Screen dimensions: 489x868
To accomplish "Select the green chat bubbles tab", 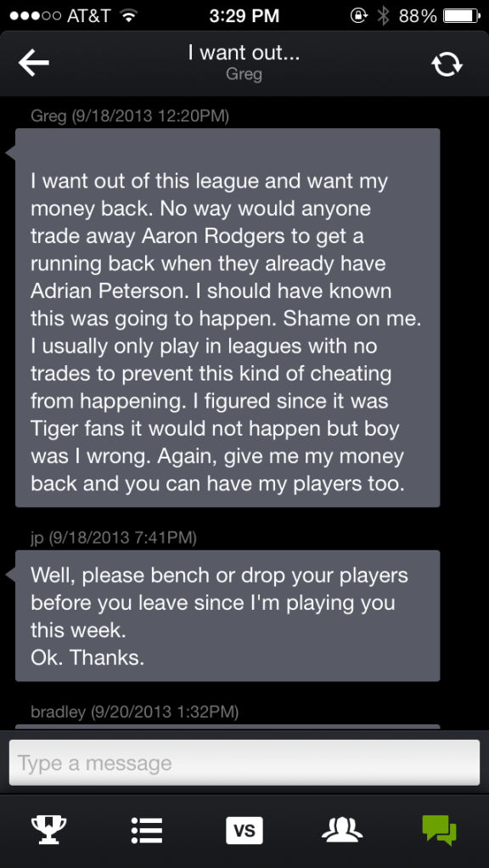I will click(440, 831).
